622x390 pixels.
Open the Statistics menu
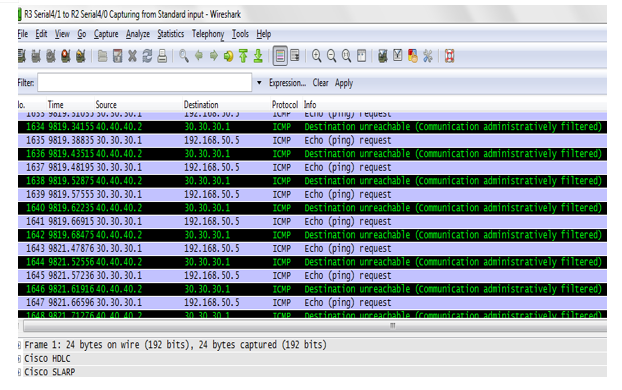pos(171,34)
